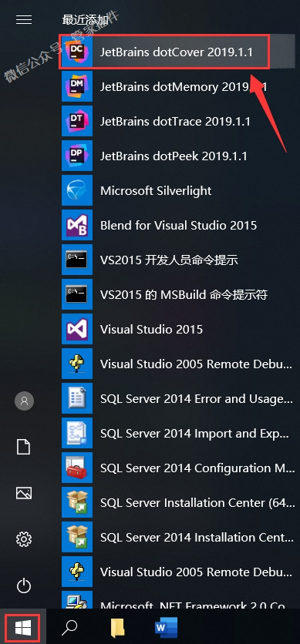Open VS2015 的 MSBuild 命令提示符 console icon
The height and width of the screenshot is (644, 300).
coord(77,294)
